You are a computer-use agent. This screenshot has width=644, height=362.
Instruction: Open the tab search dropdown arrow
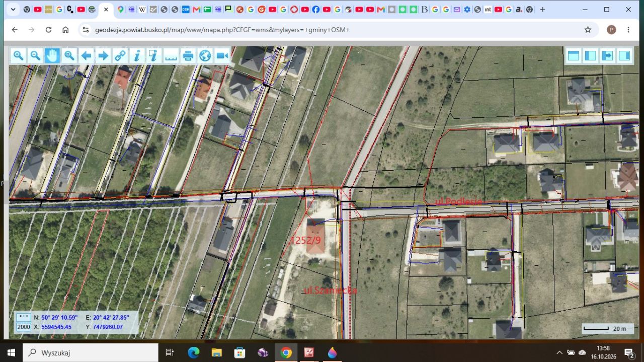tap(13, 9)
